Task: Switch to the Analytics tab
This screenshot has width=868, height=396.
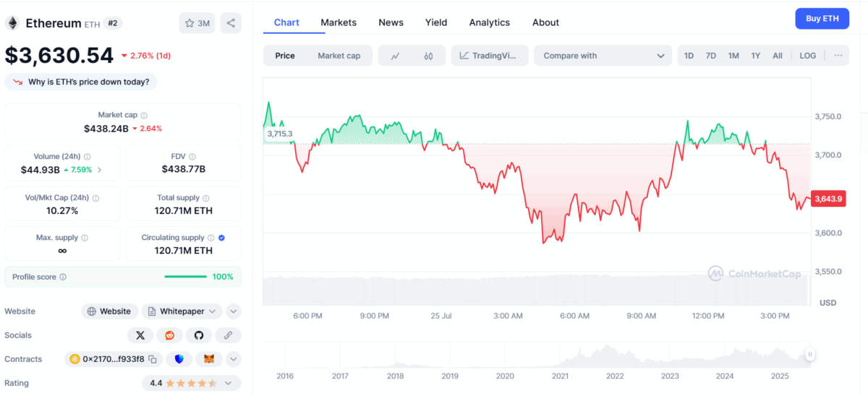Action: point(490,22)
